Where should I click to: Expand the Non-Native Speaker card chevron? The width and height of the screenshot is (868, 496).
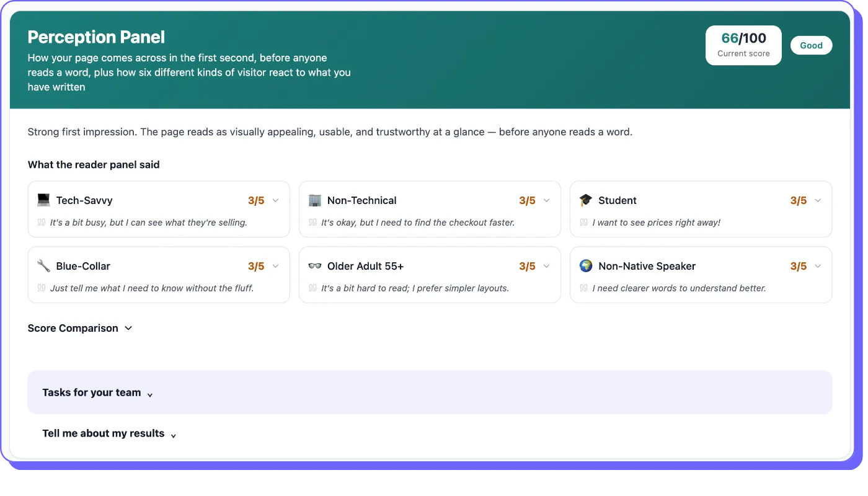tap(818, 266)
